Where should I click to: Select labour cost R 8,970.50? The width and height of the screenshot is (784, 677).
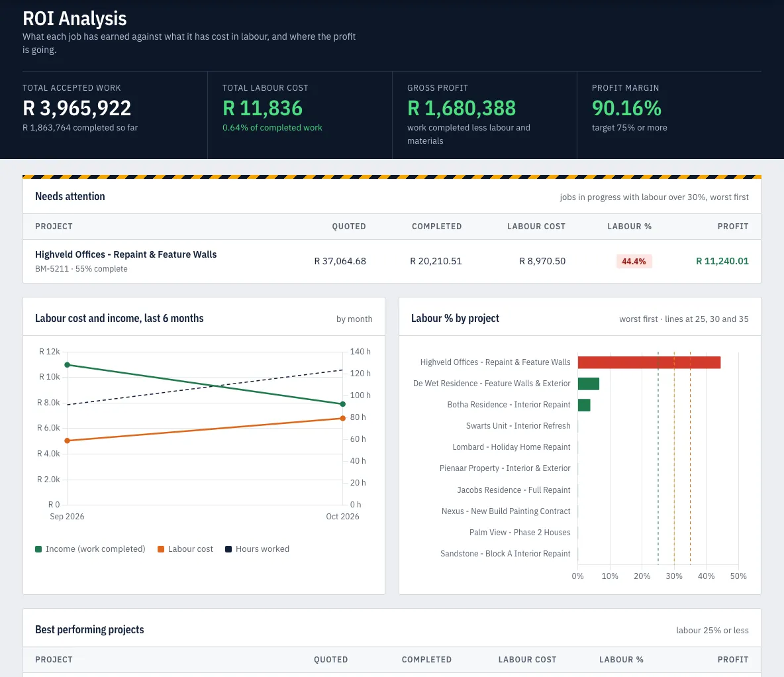(542, 261)
